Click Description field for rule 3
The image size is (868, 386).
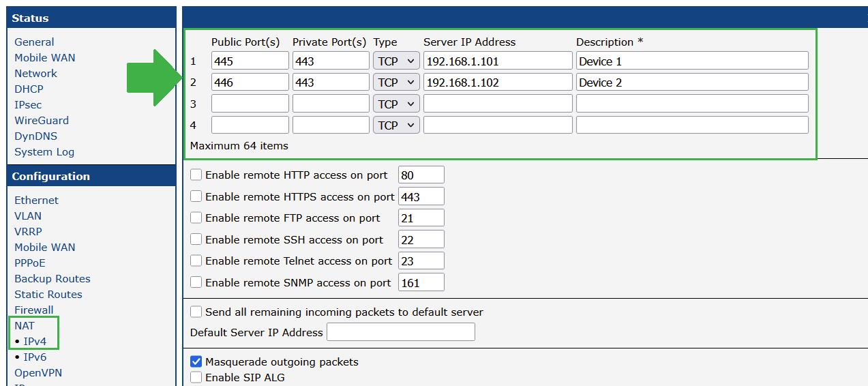coord(692,104)
